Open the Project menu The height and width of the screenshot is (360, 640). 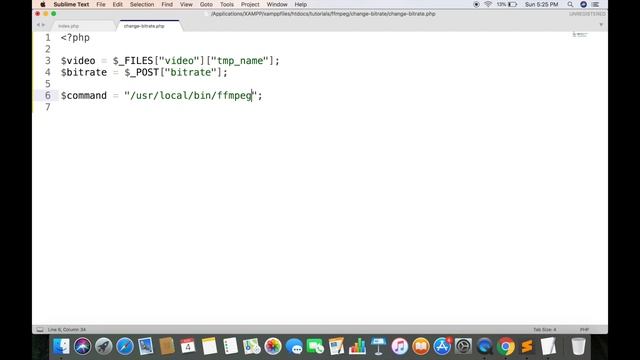pyautogui.click(x=250, y=4)
